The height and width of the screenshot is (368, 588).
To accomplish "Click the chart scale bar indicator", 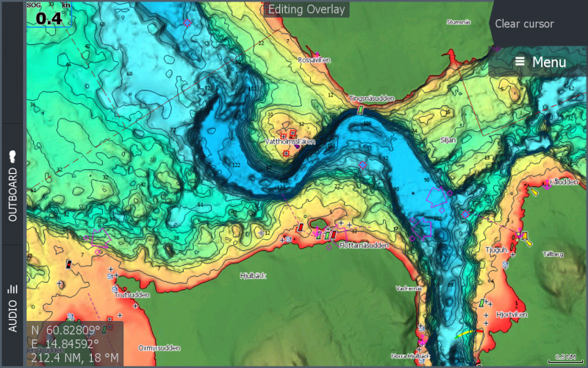I will coord(564,358).
